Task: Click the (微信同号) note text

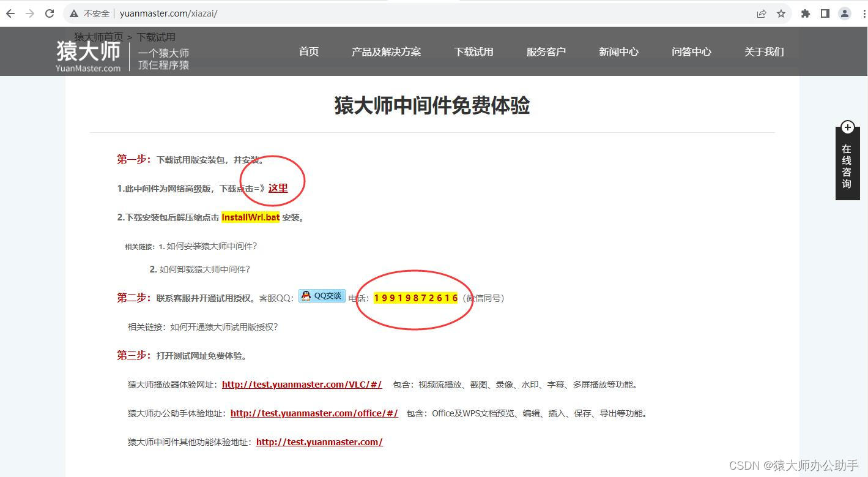Action: 483,298
